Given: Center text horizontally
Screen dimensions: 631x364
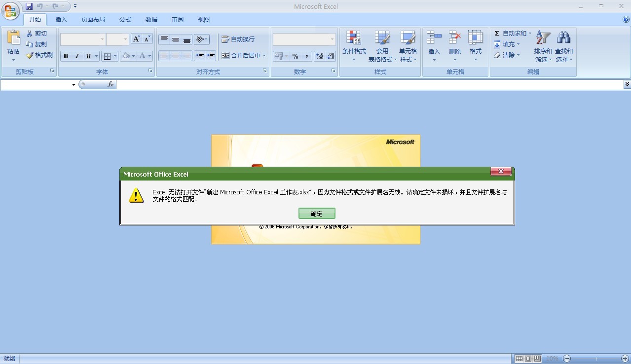Looking at the screenshot, I should 176,56.
